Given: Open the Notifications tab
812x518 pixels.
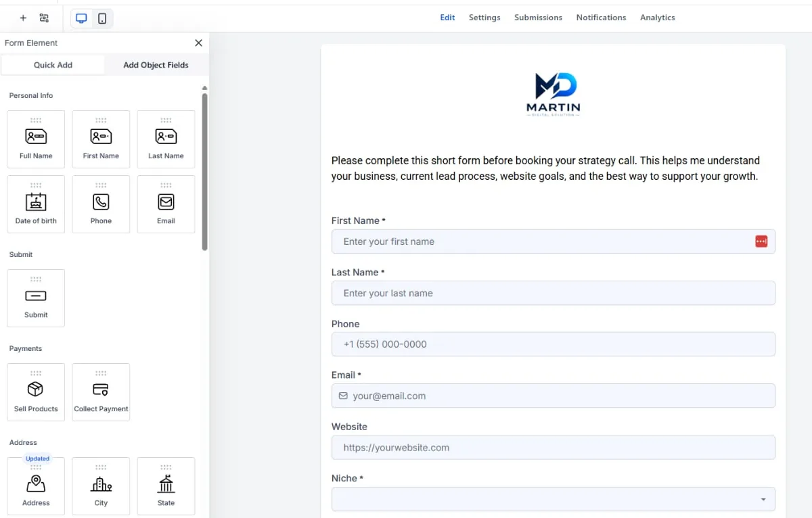Looking at the screenshot, I should point(601,18).
